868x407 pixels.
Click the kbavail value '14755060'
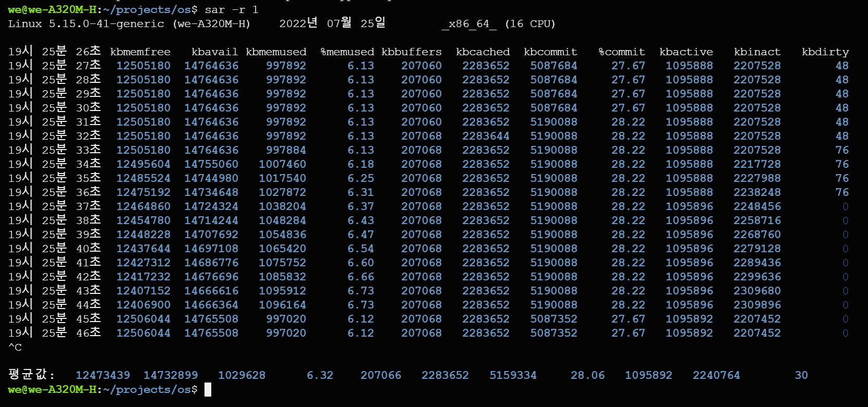pos(211,165)
